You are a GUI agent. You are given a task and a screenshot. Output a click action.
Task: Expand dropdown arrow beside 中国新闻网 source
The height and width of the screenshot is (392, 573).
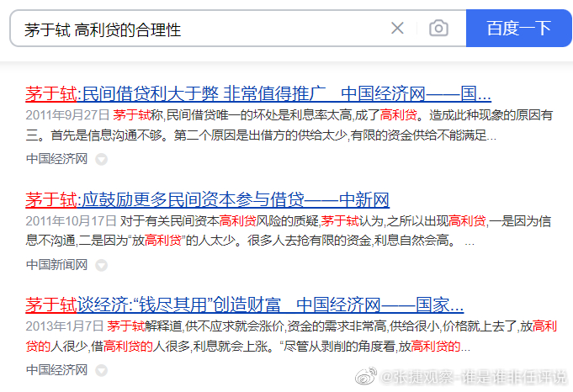(101, 265)
